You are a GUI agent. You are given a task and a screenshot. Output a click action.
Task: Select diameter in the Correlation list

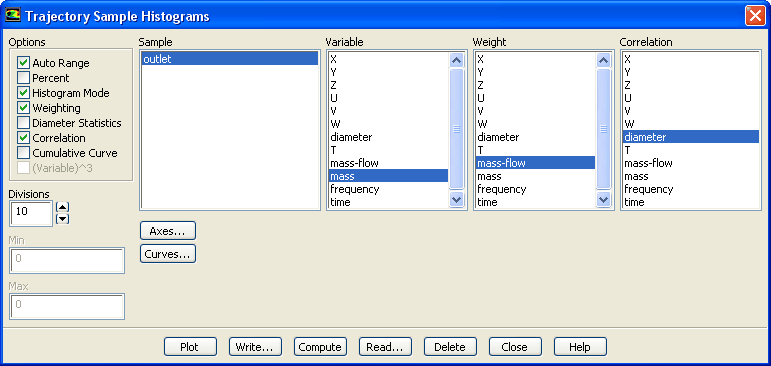[691, 137]
